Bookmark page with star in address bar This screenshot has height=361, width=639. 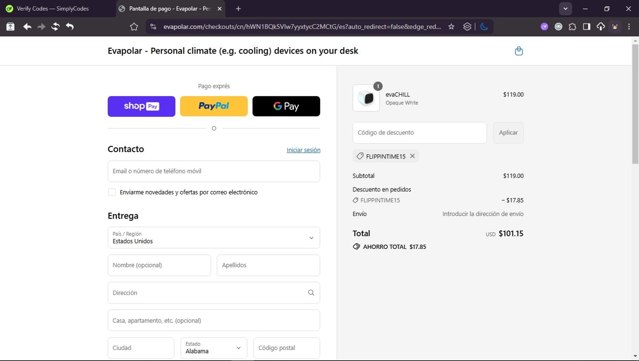click(451, 26)
